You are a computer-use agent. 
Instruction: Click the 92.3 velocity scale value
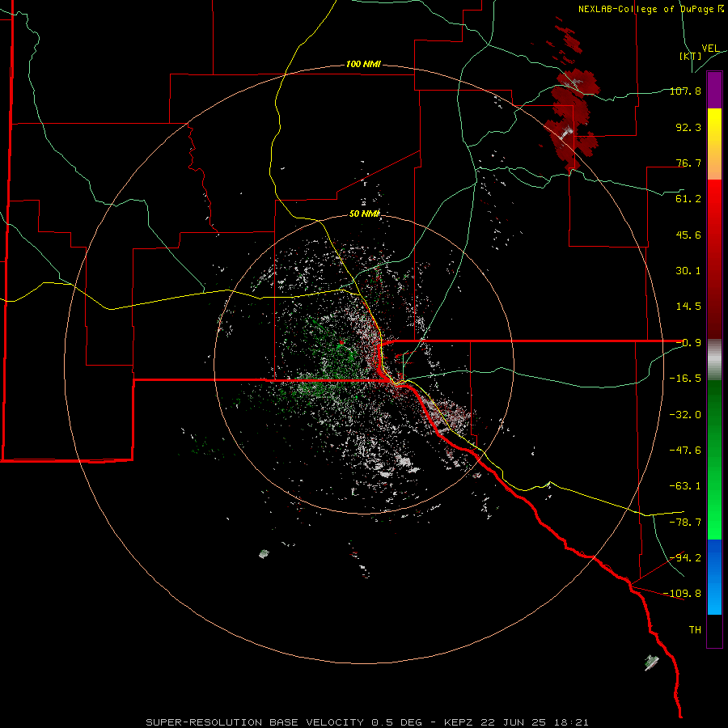(688, 127)
